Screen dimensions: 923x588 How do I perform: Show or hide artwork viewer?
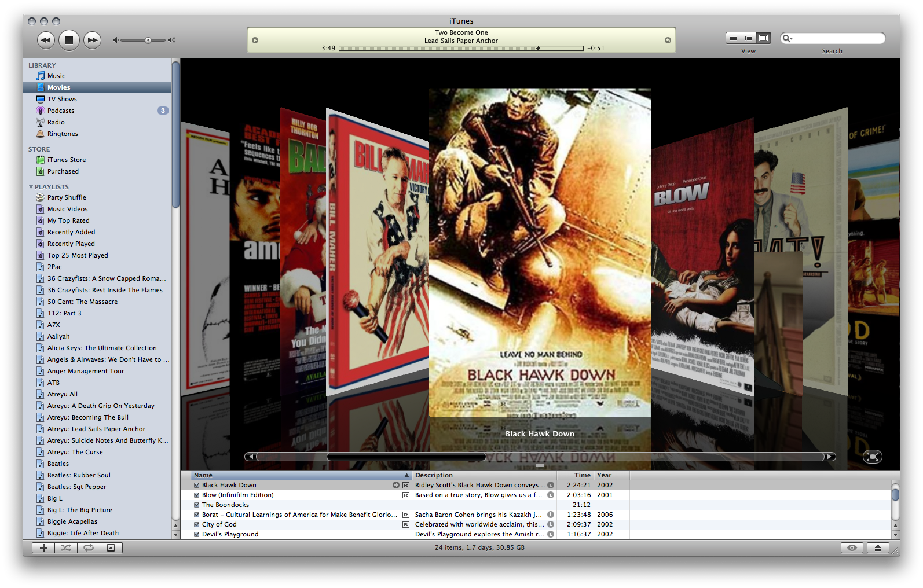point(111,547)
